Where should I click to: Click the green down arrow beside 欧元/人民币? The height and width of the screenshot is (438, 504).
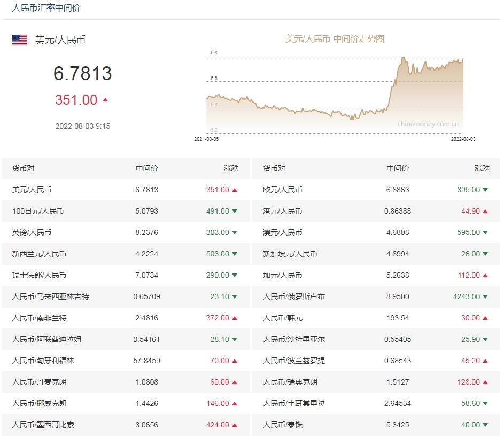(484, 190)
